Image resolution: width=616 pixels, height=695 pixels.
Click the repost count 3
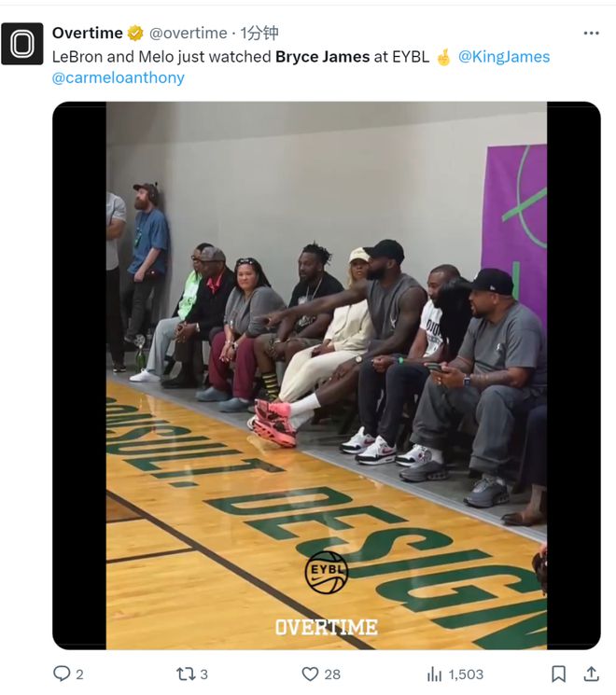[203, 674]
